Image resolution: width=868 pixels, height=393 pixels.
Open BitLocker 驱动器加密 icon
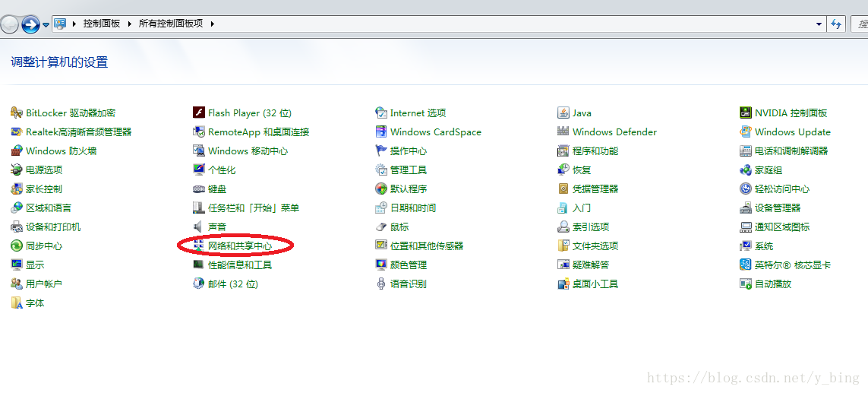[x=17, y=113]
